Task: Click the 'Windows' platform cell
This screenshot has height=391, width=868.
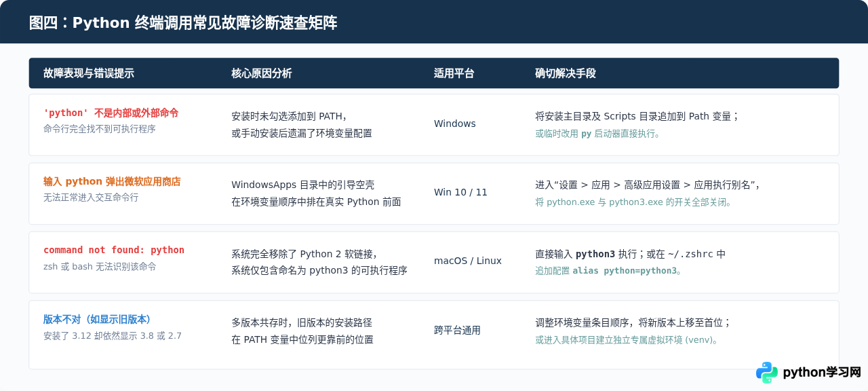Action: click(455, 124)
